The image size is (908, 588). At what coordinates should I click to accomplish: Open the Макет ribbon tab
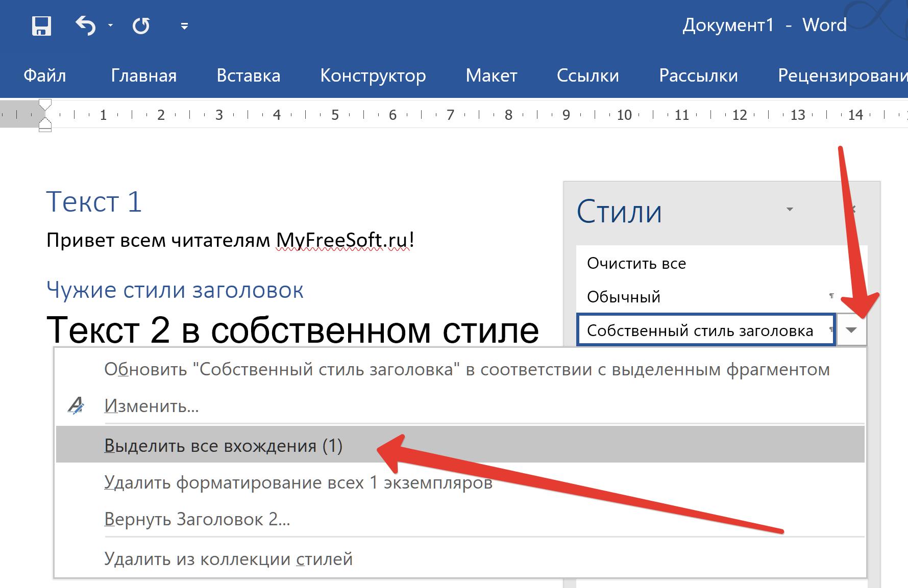click(x=492, y=75)
